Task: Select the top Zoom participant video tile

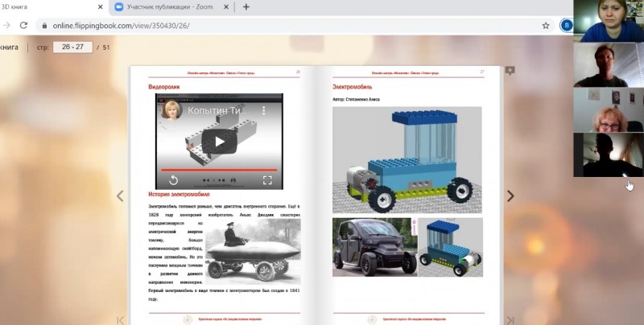Action: (608, 22)
